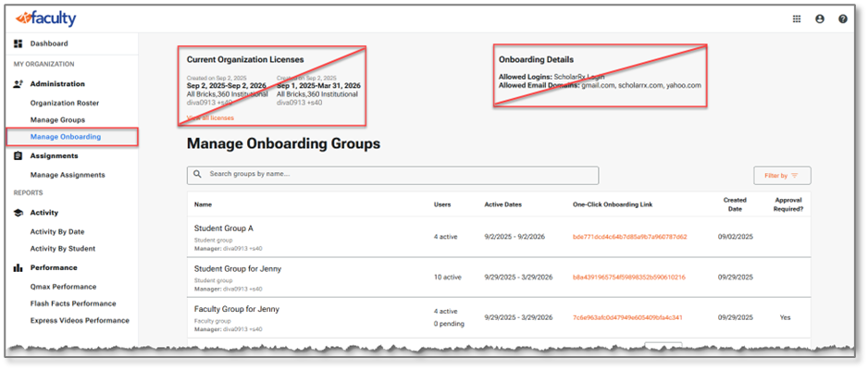Click the help question mark icon
Viewport: 868px width, 370px height.
point(843,18)
